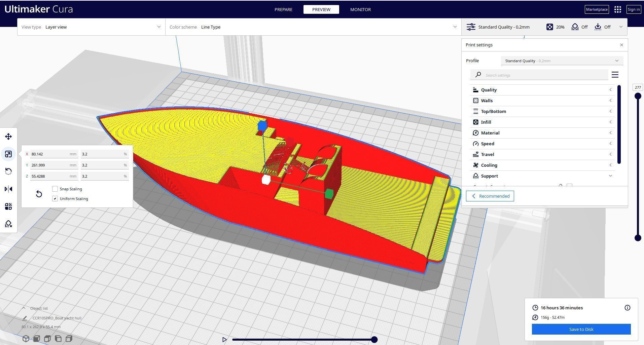Switch to right side view icon
The image size is (644, 345).
click(69, 339)
